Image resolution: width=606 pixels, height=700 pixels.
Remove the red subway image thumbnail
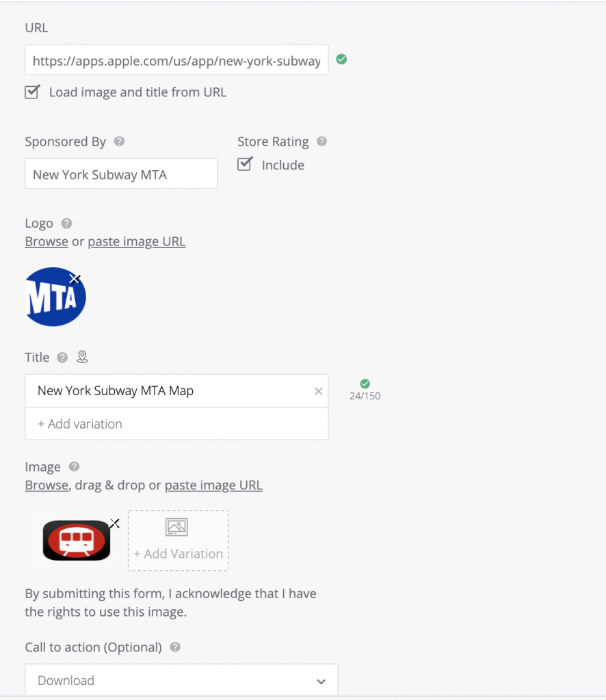pyautogui.click(x=115, y=523)
